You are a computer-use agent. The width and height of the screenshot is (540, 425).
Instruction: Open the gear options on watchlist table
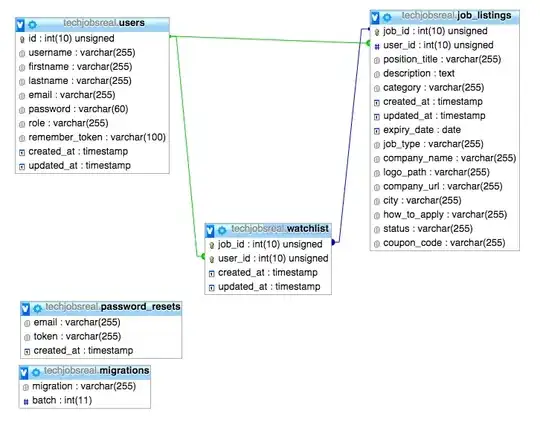[222, 230]
